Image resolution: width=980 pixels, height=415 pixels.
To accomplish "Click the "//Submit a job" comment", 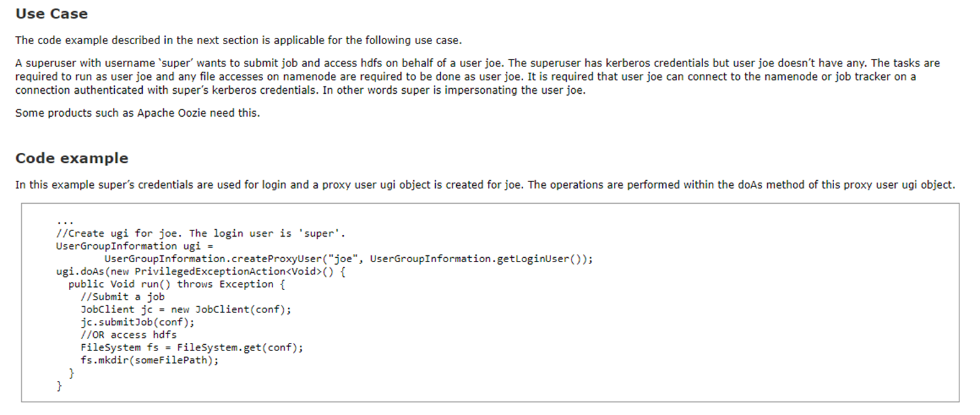I will [x=122, y=297].
